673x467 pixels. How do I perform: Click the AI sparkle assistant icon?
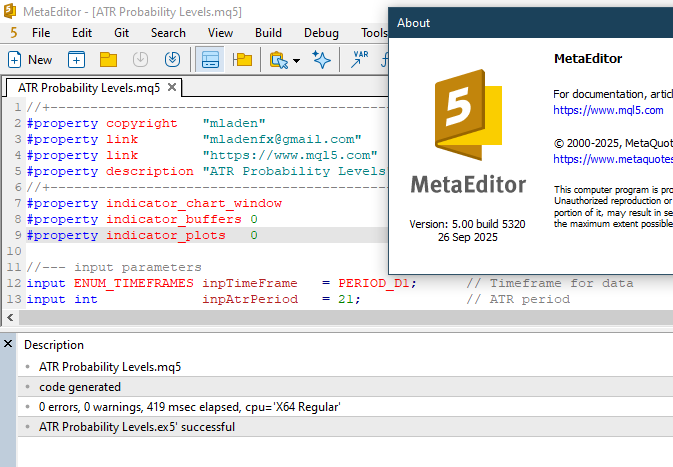(x=322, y=60)
